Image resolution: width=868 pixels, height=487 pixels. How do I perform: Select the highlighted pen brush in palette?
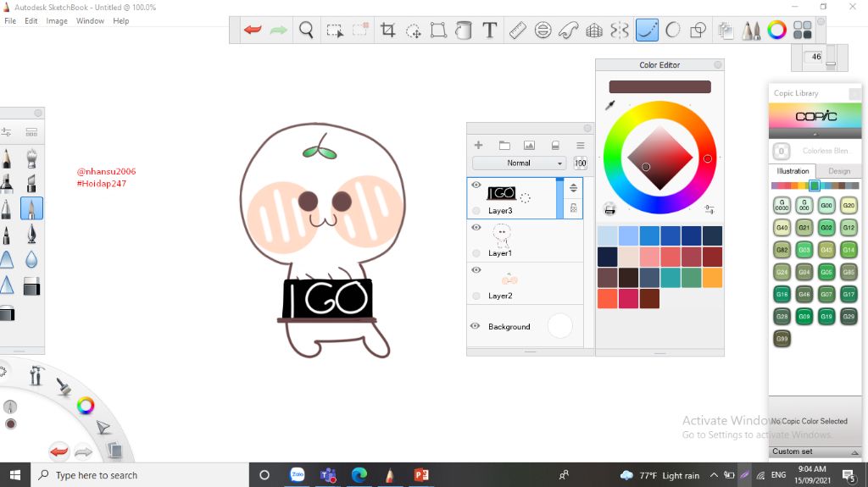coord(31,208)
